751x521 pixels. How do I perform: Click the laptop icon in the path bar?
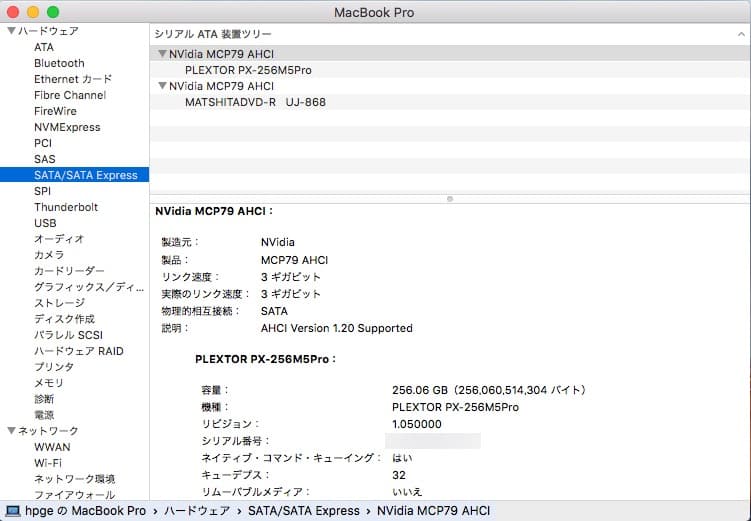point(13,511)
